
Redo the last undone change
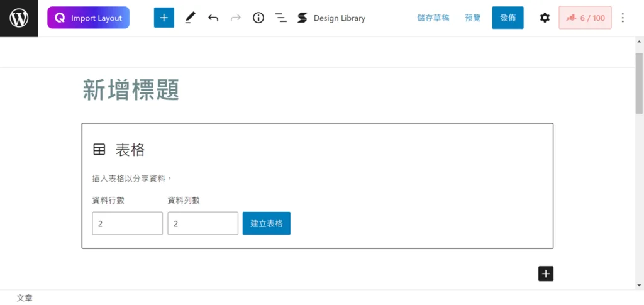(236, 18)
